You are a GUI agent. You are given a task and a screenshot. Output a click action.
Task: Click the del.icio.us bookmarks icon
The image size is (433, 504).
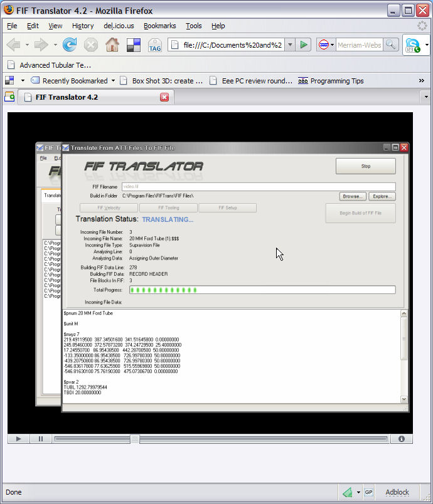(133, 45)
